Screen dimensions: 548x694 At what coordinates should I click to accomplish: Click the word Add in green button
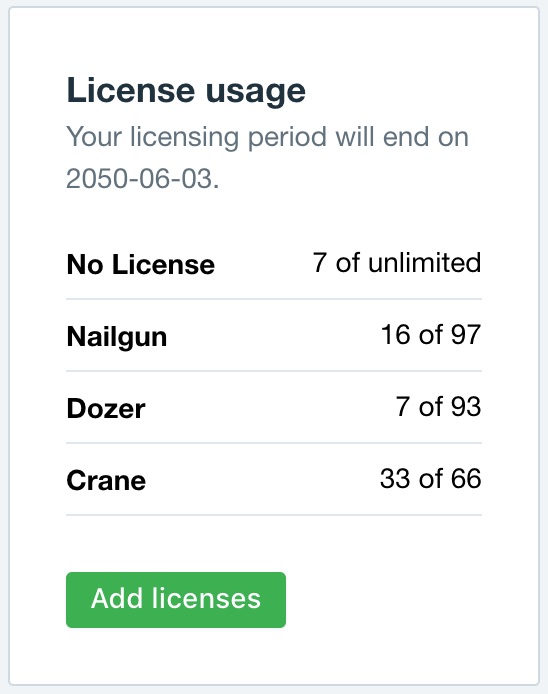[117, 599]
